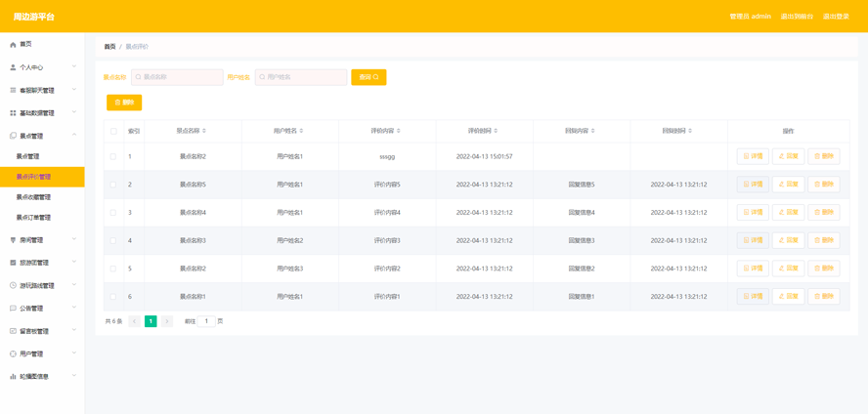Screen dimensions: 868x414
Task: Click the cell 2022-04-13 15:01:57
Action: (x=485, y=156)
